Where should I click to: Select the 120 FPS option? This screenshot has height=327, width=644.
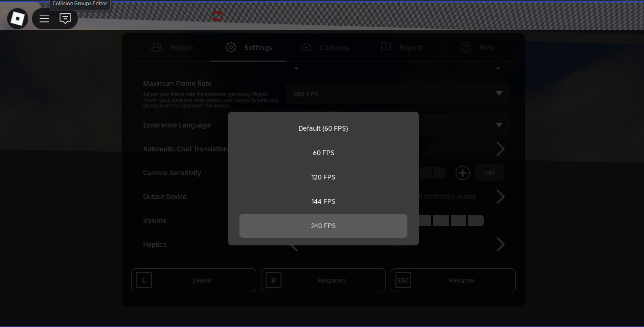pos(323,177)
